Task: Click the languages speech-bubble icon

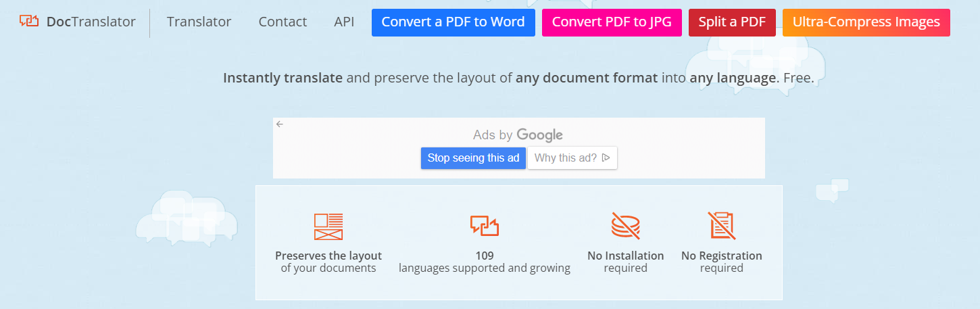Action: (485, 225)
